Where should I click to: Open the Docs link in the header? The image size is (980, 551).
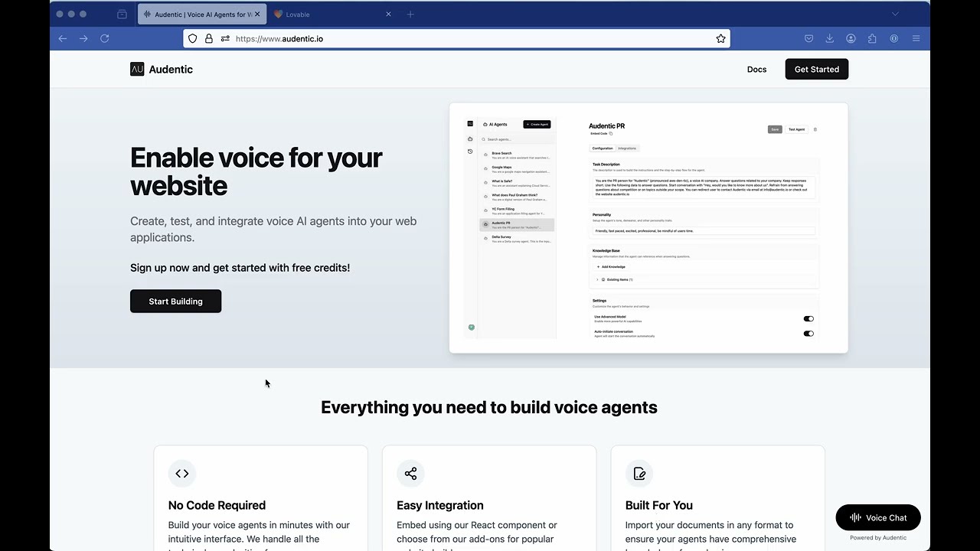[x=756, y=69]
